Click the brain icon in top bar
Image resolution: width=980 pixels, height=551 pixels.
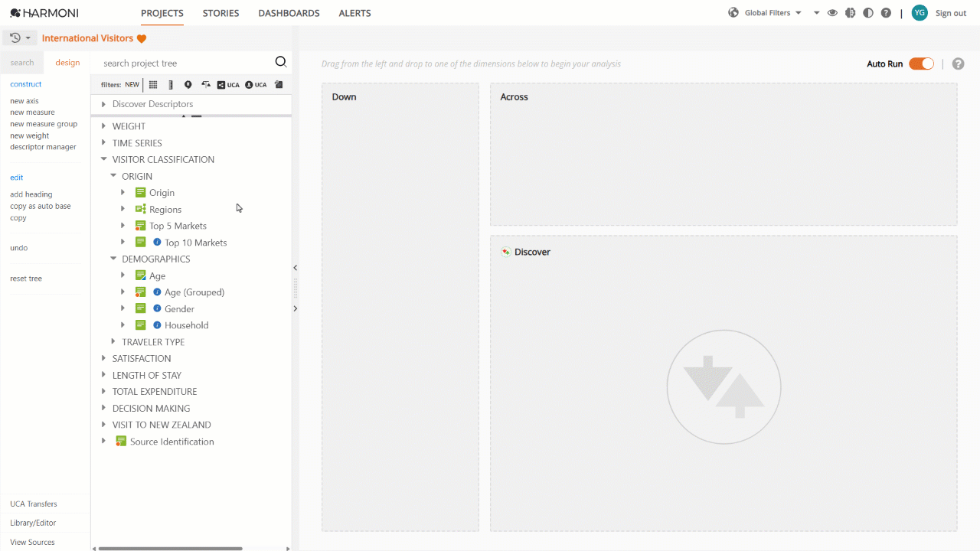tap(850, 13)
